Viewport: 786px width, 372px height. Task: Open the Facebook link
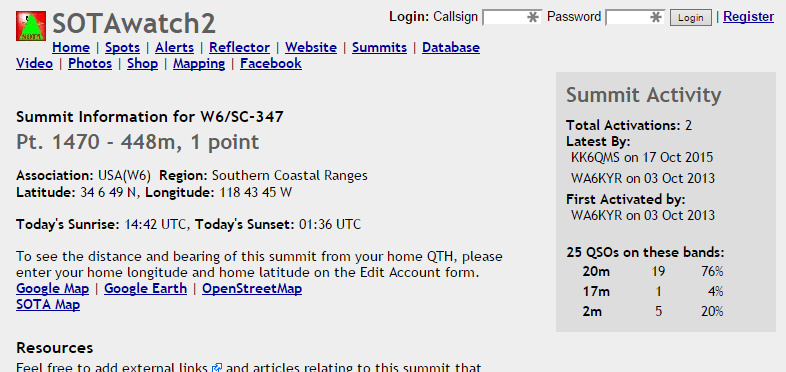point(271,64)
